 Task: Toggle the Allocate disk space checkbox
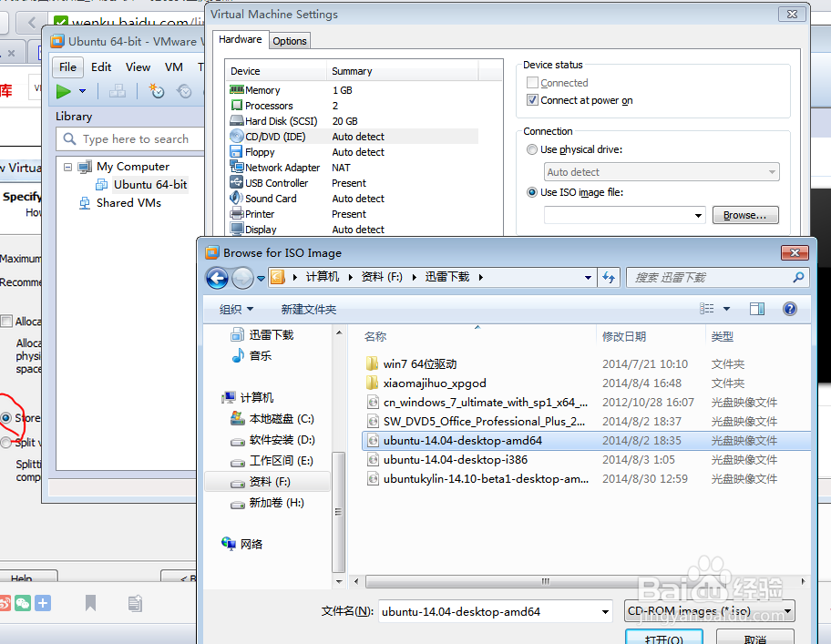(7, 321)
